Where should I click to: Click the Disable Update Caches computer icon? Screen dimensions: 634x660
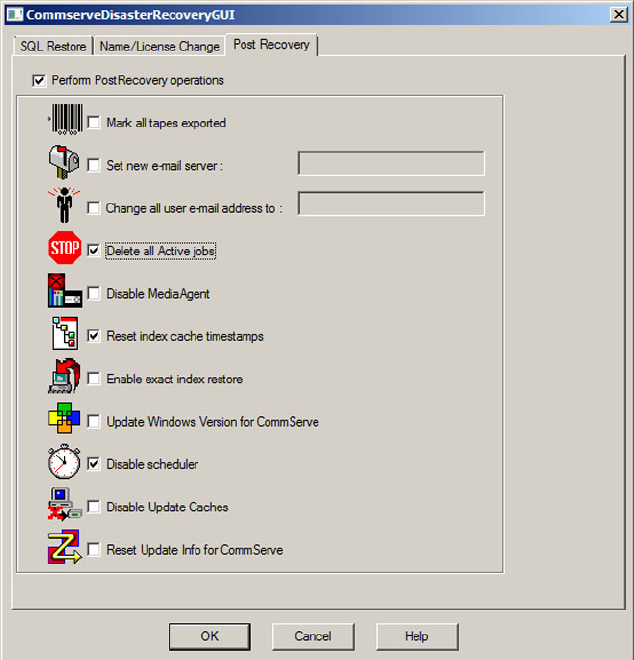(x=65, y=504)
